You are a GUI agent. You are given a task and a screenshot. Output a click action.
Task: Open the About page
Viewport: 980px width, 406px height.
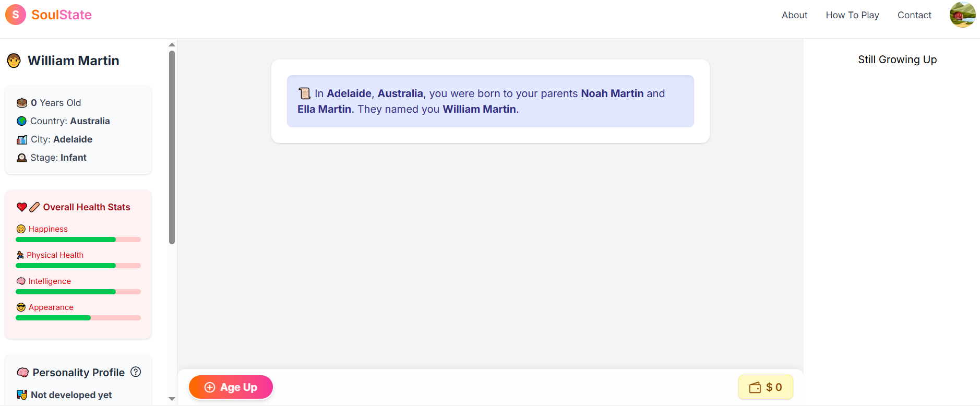click(x=794, y=15)
